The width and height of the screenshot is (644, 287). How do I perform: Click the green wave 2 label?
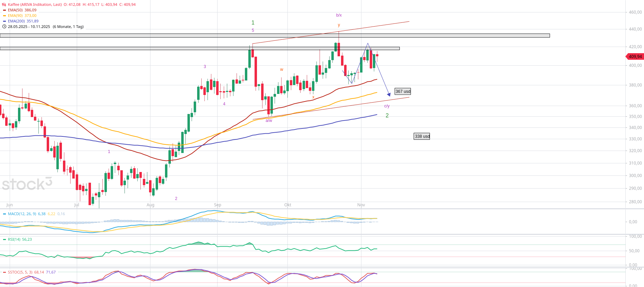coord(387,116)
